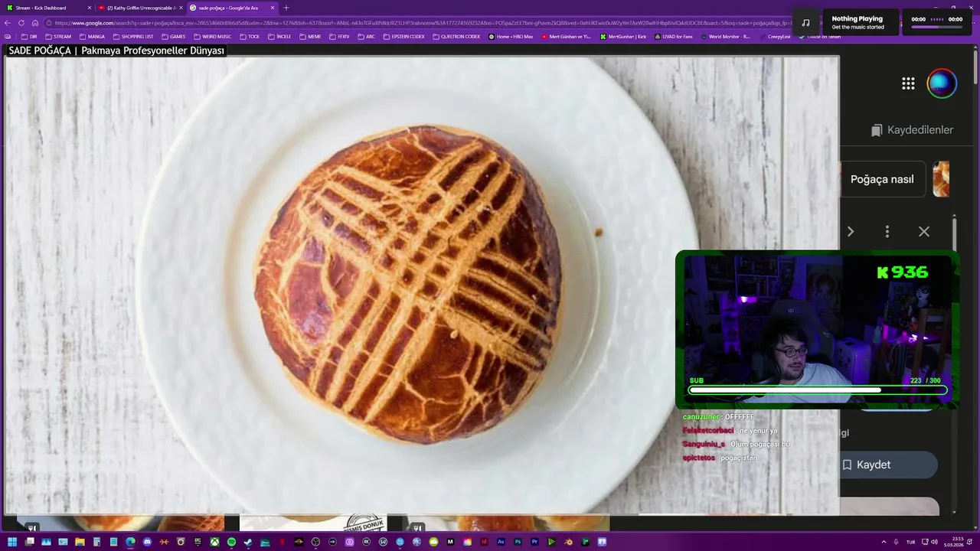Viewport: 980px width, 551px height.
Task: Open the music note media widget icon
Action: click(x=805, y=22)
